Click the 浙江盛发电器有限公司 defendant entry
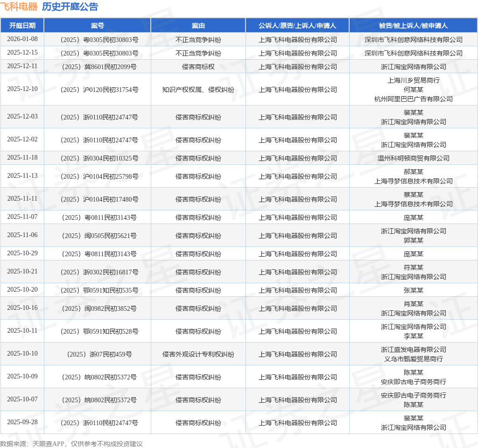 tap(414, 349)
